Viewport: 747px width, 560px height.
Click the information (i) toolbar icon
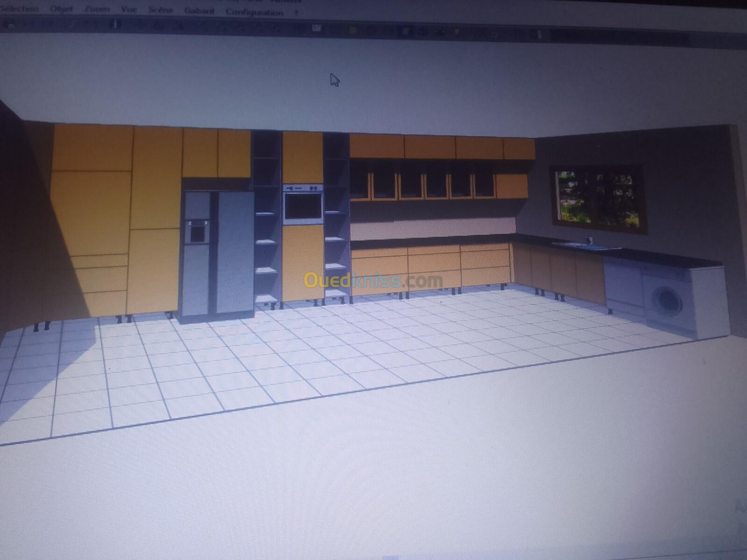pyautogui.click(x=114, y=24)
